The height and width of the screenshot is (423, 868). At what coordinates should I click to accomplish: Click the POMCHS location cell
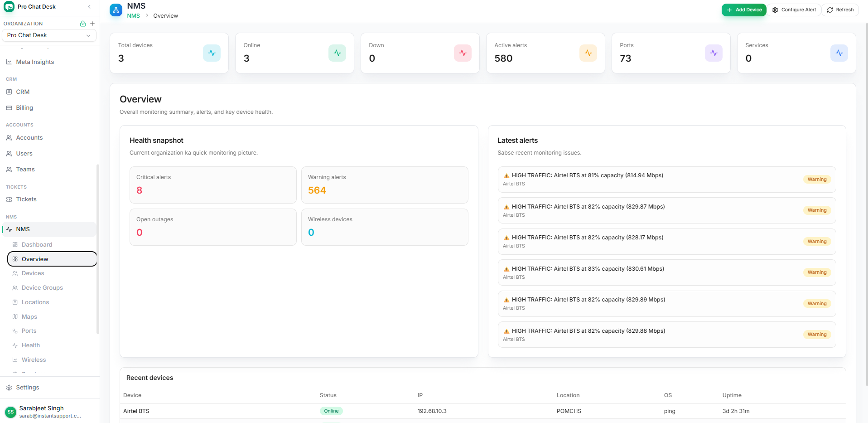point(569,411)
